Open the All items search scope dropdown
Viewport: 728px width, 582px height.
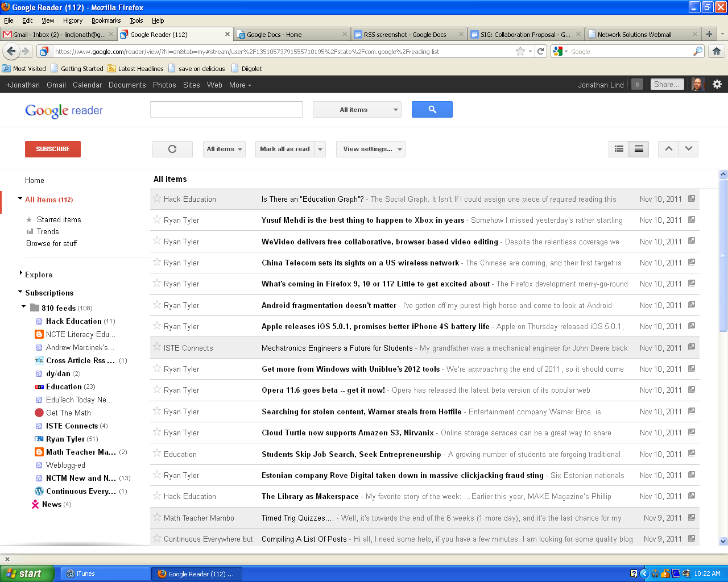(x=357, y=110)
